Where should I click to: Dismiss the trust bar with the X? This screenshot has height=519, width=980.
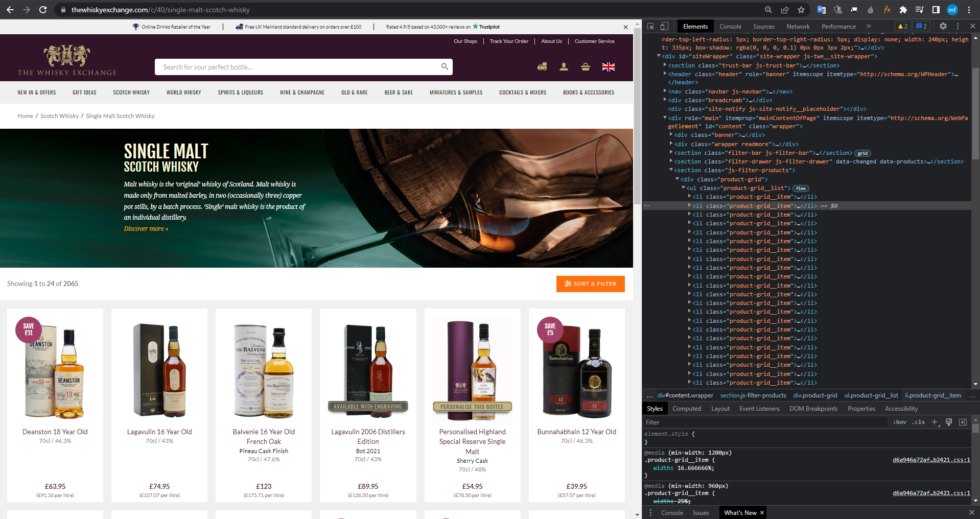(x=625, y=27)
